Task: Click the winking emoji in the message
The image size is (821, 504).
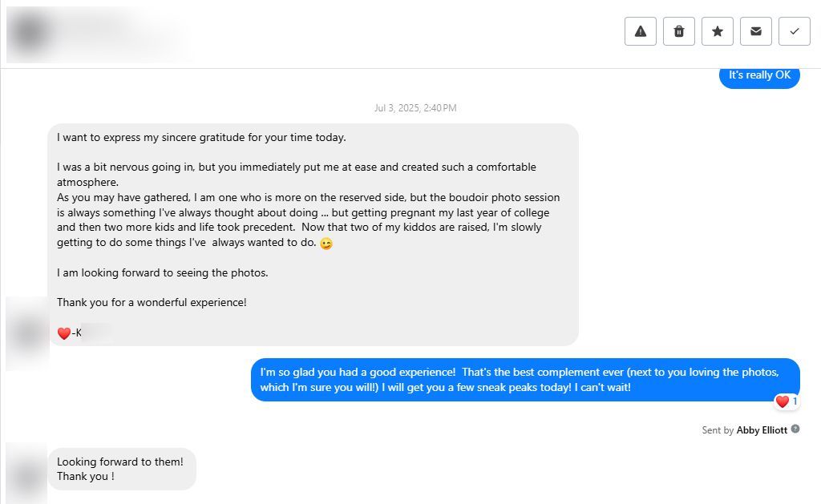Action: 326,244
